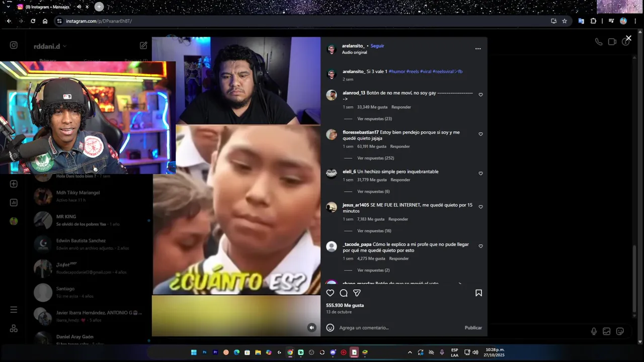
Task: Expand Ver respuestas (16) replies
Action: [x=374, y=231]
